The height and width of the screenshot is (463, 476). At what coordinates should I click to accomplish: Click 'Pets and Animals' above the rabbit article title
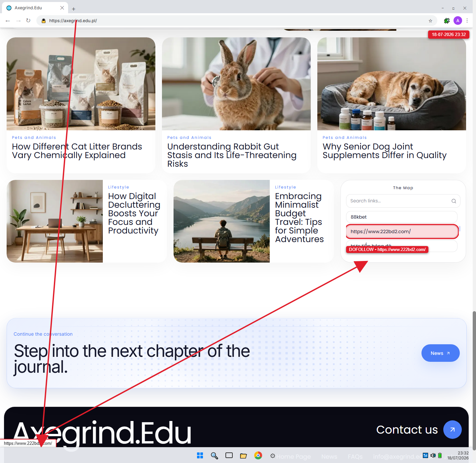[189, 138]
